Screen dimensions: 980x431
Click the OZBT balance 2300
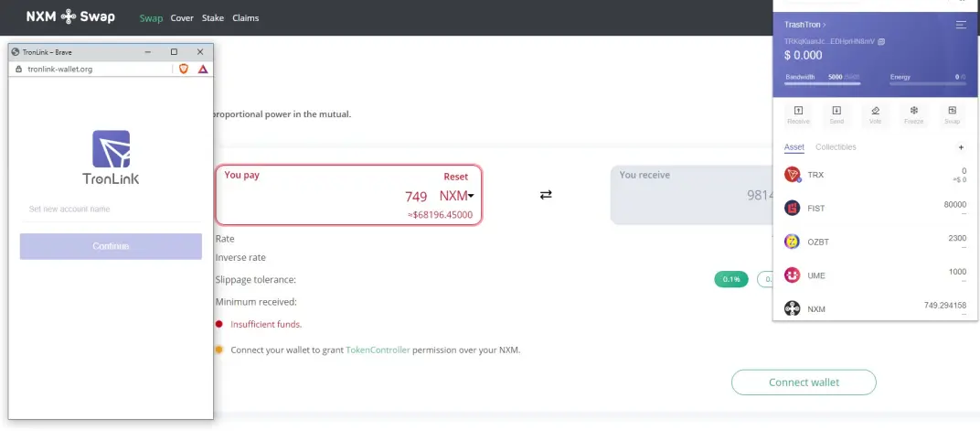click(957, 238)
